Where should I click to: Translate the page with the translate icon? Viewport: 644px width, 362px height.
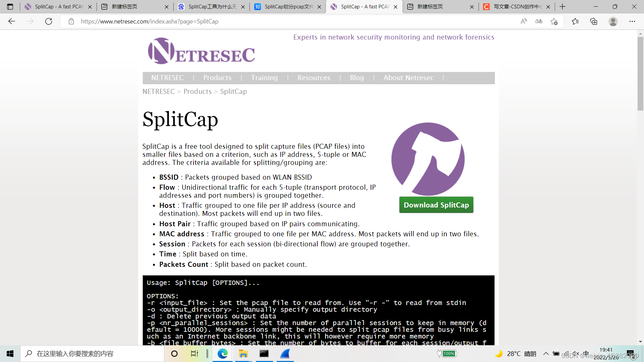tap(539, 21)
